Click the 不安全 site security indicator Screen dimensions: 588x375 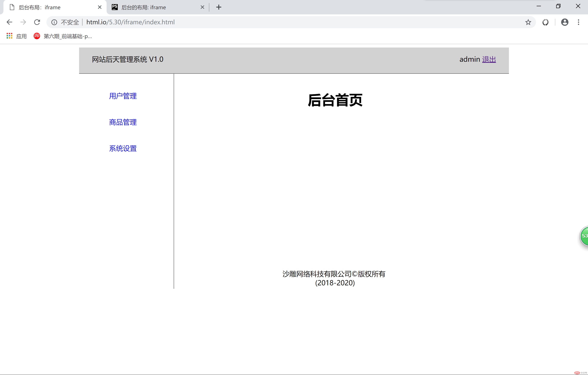[70, 22]
